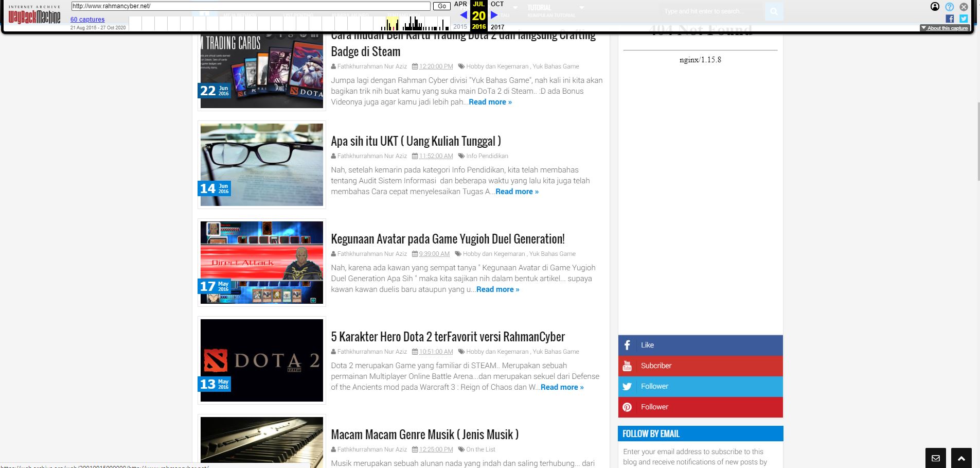The width and height of the screenshot is (980, 468).
Task: Select year 2017 in timeline
Action: click(497, 27)
